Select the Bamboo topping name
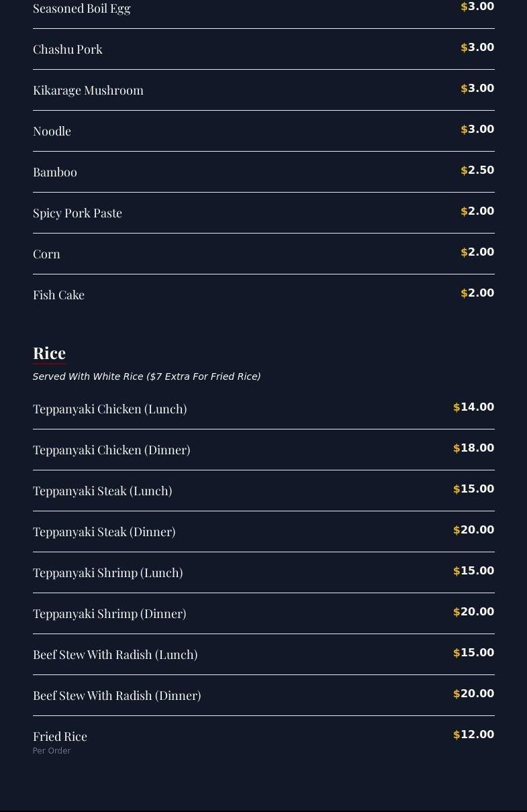 pyautogui.click(x=55, y=172)
